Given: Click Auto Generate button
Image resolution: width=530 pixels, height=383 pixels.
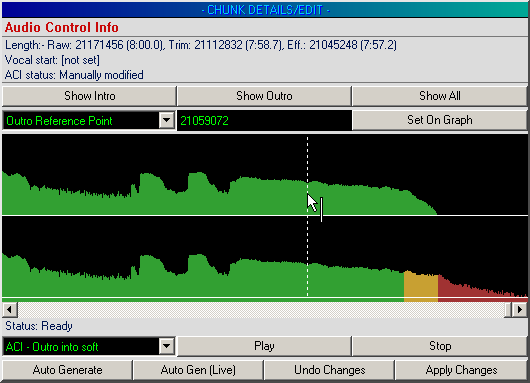Looking at the screenshot, I should pyautogui.click(x=67, y=370).
